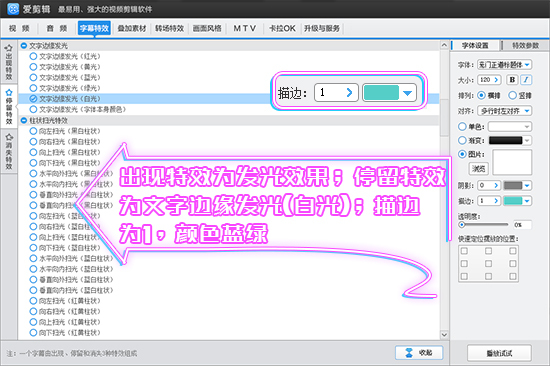Click the 播放试试 preview button
This screenshot has width=550, height=366.
tap(499, 353)
